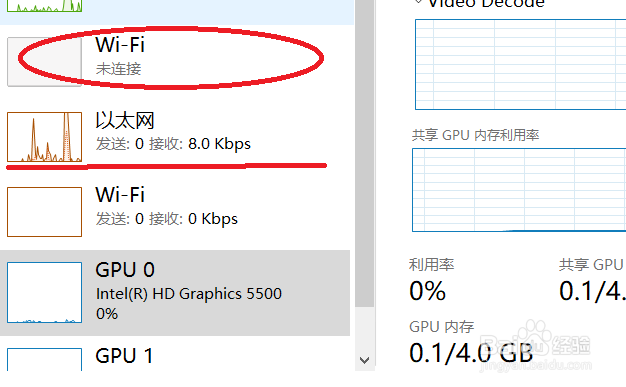The image size is (626, 387).
Task: Select Wi-Fi with 发送: 0 接收: 0 Kbps
Action: click(175, 212)
